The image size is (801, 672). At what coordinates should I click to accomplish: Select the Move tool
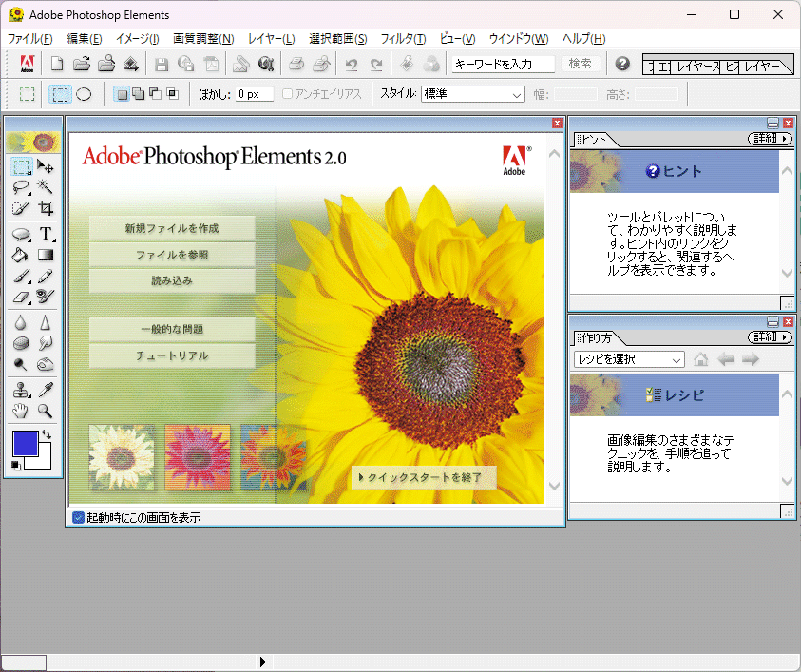tap(45, 166)
